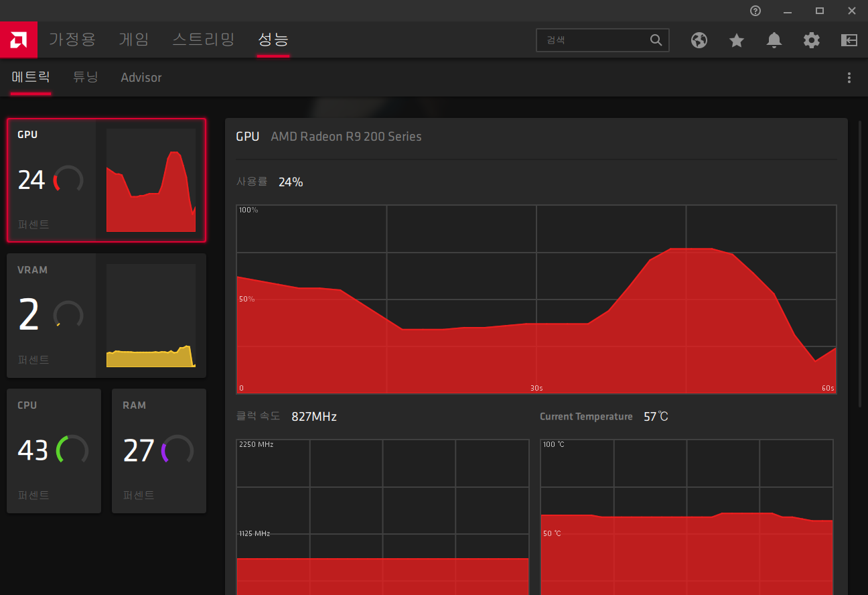The height and width of the screenshot is (595, 868).
Task: Open the 튜닝 sub-tab
Action: pos(86,77)
